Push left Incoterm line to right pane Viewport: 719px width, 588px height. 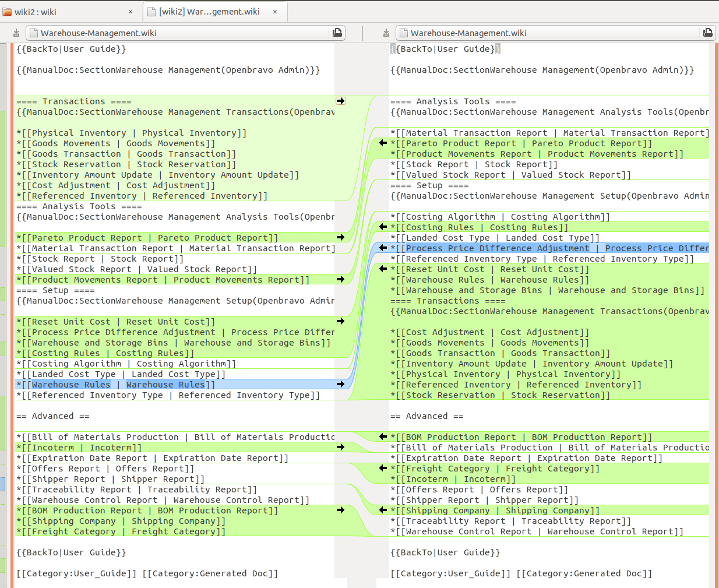340,448
